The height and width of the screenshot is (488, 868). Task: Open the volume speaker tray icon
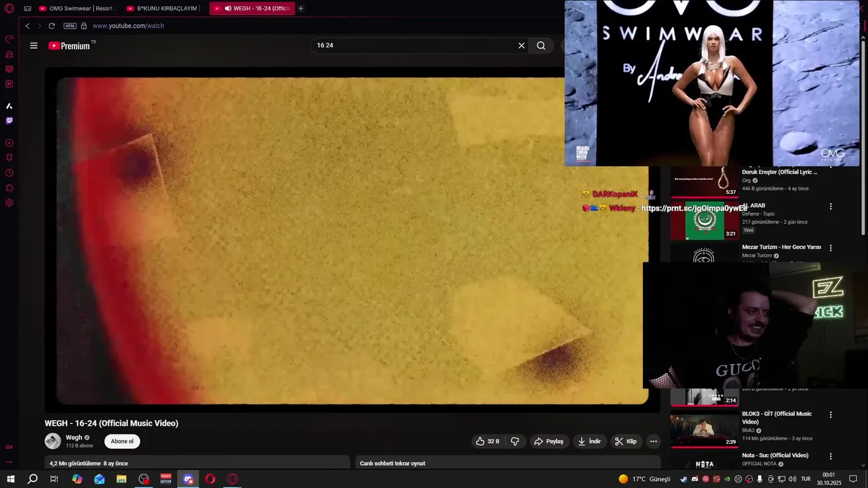[x=792, y=479]
